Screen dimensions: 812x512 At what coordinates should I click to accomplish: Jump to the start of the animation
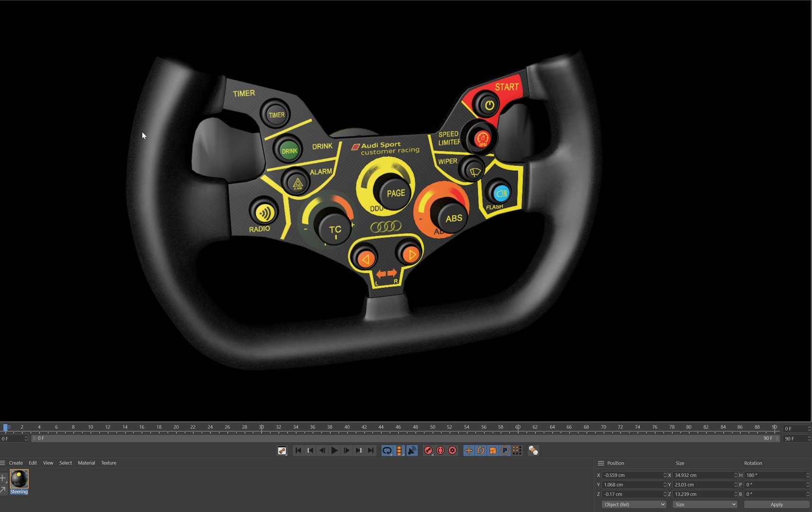tap(298, 450)
